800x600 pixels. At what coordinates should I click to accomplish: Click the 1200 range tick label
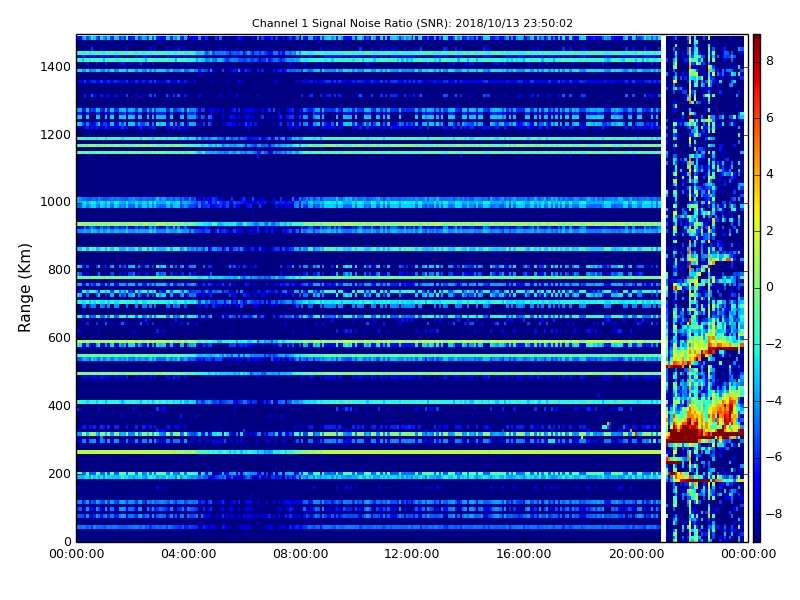pyautogui.click(x=56, y=135)
